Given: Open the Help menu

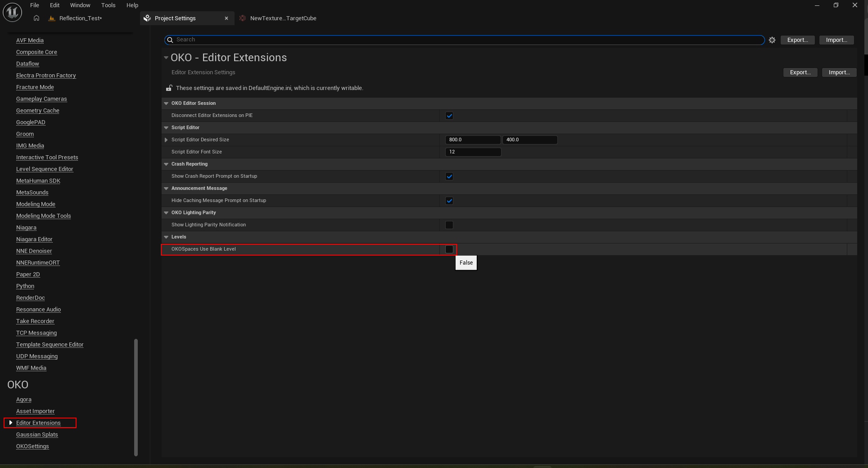Looking at the screenshot, I should 132,5.
